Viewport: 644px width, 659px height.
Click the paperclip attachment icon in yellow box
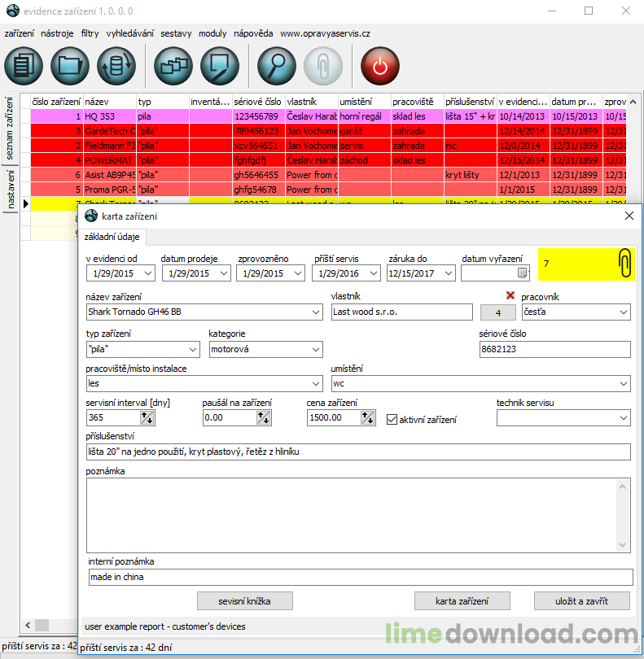tap(624, 264)
